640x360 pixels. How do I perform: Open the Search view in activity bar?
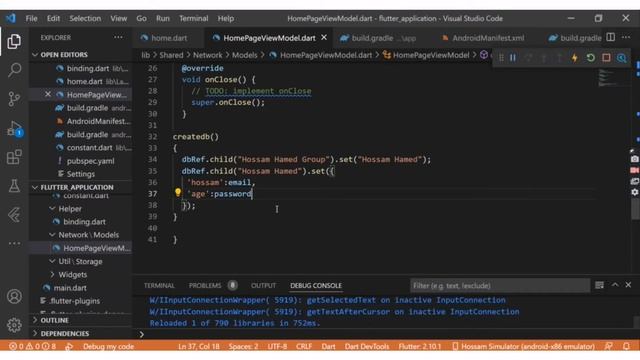click(x=14, y=70)
